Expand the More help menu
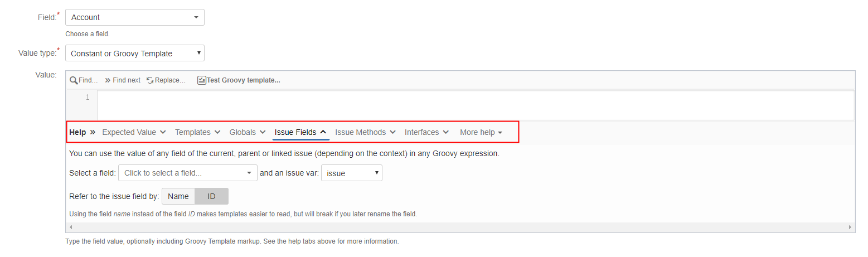Image resolution: width=868 pixels, height=257 pixels. (x=481, y=133)
